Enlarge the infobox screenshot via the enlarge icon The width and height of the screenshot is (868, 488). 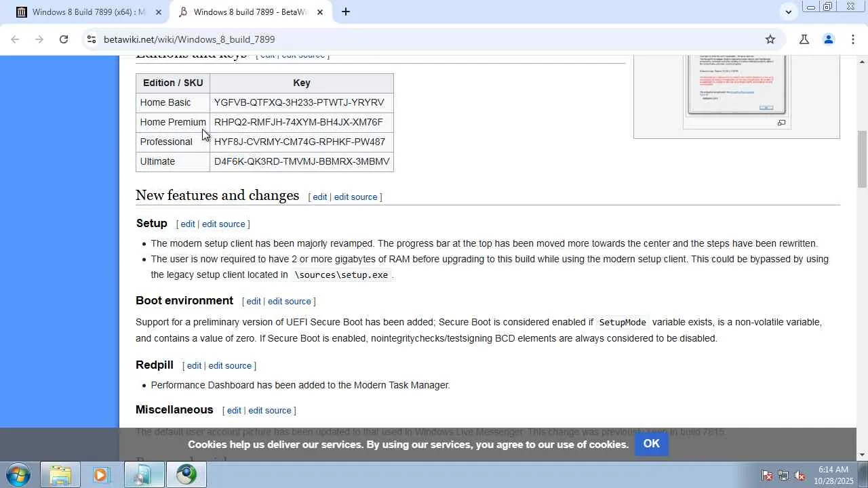[781, 123]
